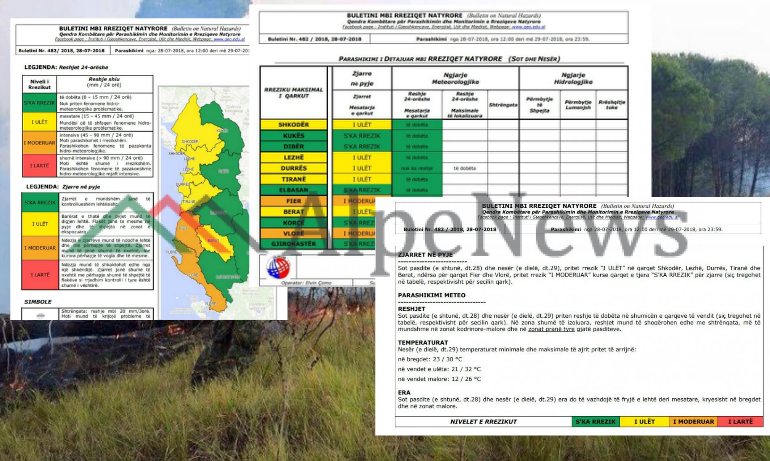Click red I LARTË in the bottom risk levels bar
The width and height of the screenshot is (770, 461).
(x=741, y=422)
